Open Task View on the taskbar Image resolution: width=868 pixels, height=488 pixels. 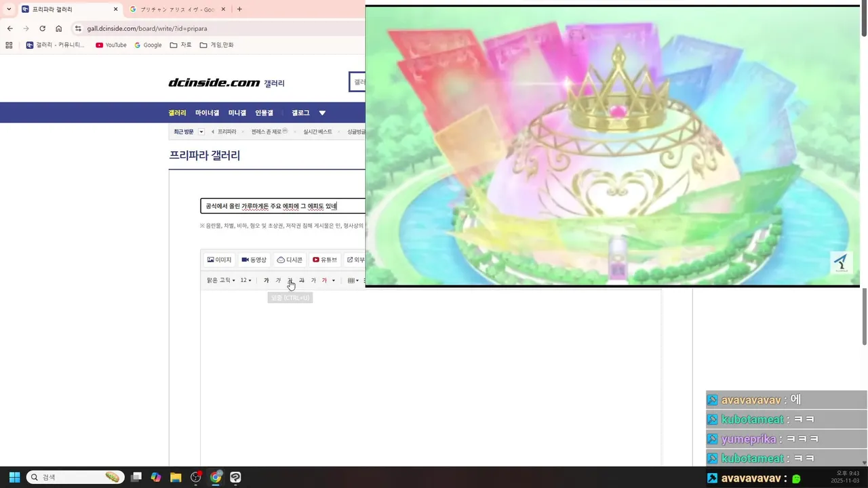(x=136, y=477)
